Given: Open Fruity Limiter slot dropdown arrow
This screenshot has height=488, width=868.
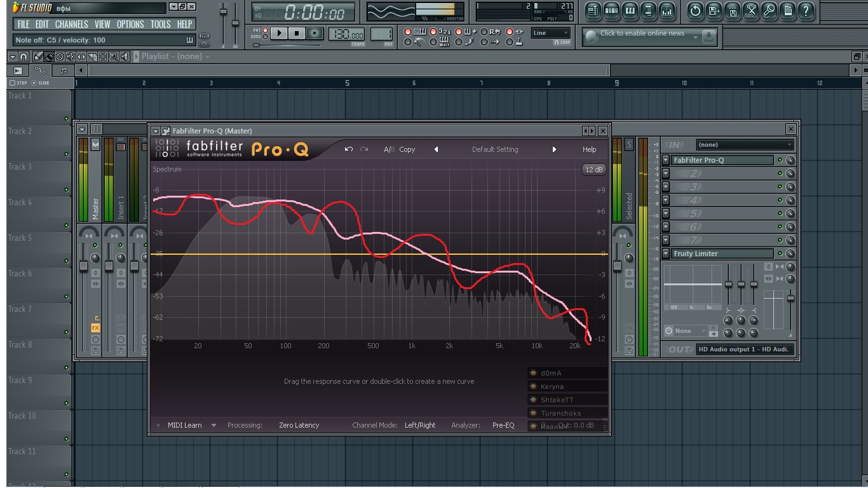Looking at the screenshot, I should (x=666, y=254).
